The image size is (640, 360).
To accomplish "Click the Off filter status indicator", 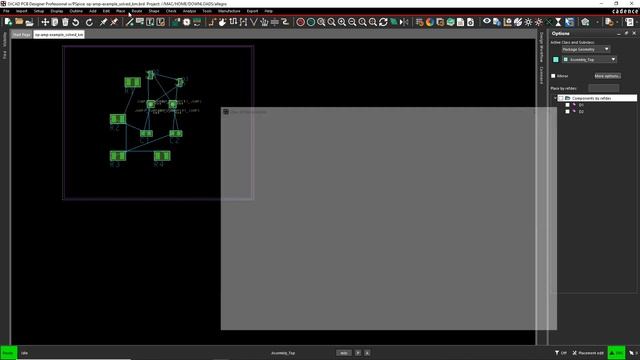I will coord(561,353).
